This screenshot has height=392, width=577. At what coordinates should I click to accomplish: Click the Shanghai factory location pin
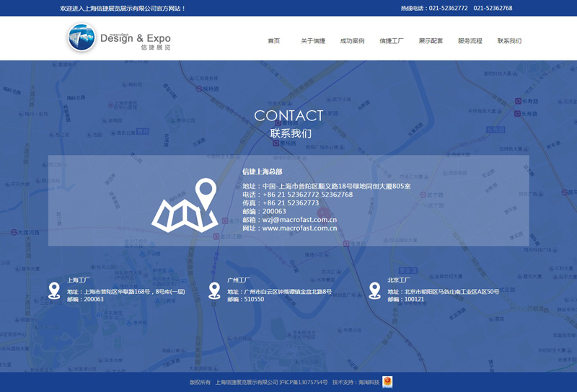coord(54,290)
